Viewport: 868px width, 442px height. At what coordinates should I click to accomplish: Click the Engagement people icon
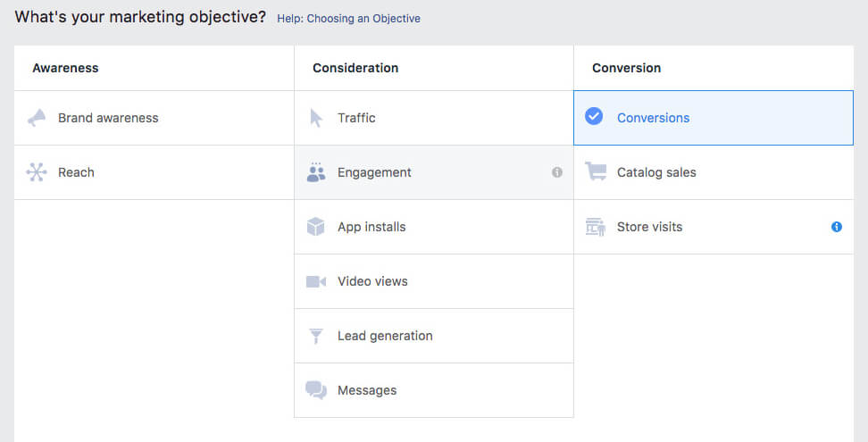click(316, 172)
